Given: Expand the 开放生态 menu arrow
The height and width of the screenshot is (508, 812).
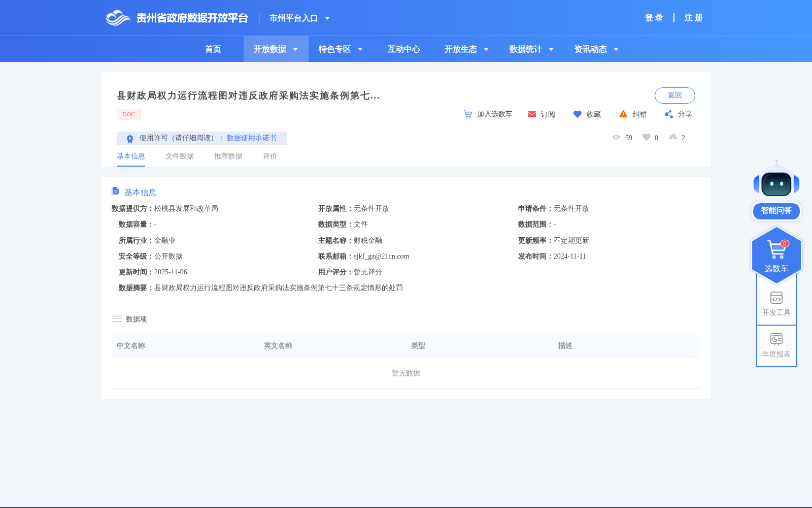Looking at the screenshot, I should (x=486, y=49).
